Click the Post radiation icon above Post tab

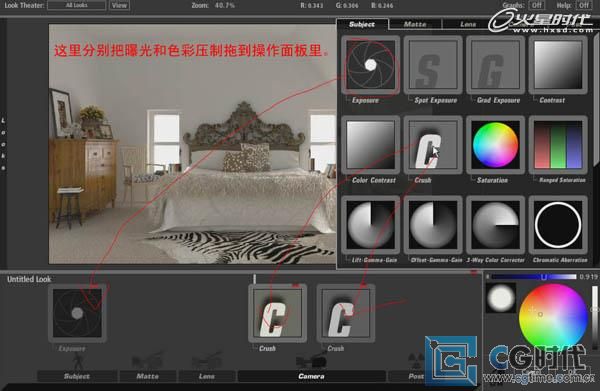(x=416, y=360)
